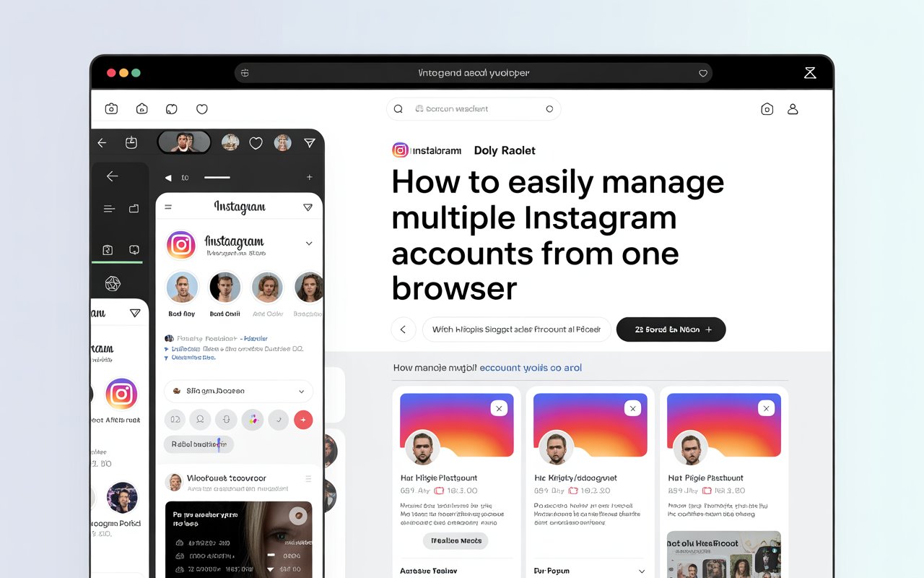Click the back arrow in the dark sidebar
This screenshot has width=924, height=578.
tap(112, 176)
